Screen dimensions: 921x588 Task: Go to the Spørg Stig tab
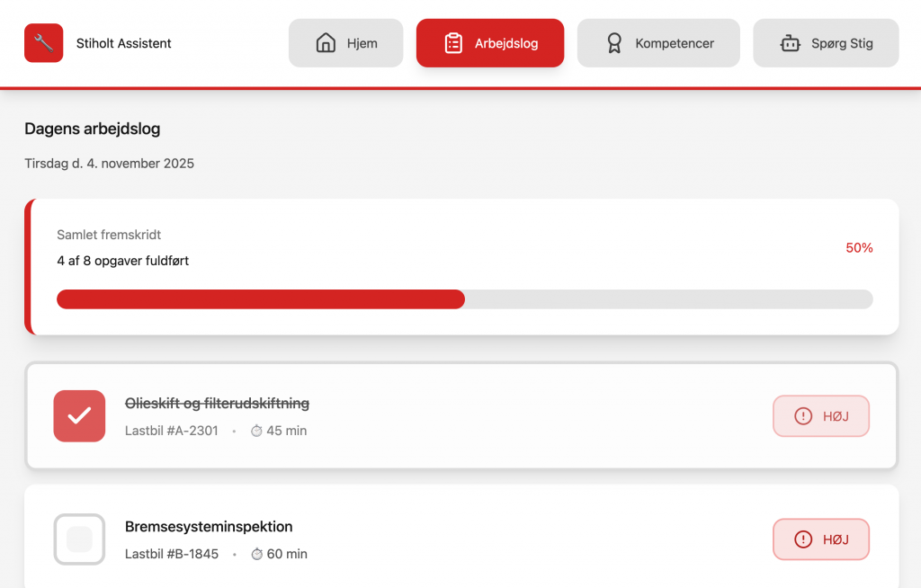(x=826, y=43)
